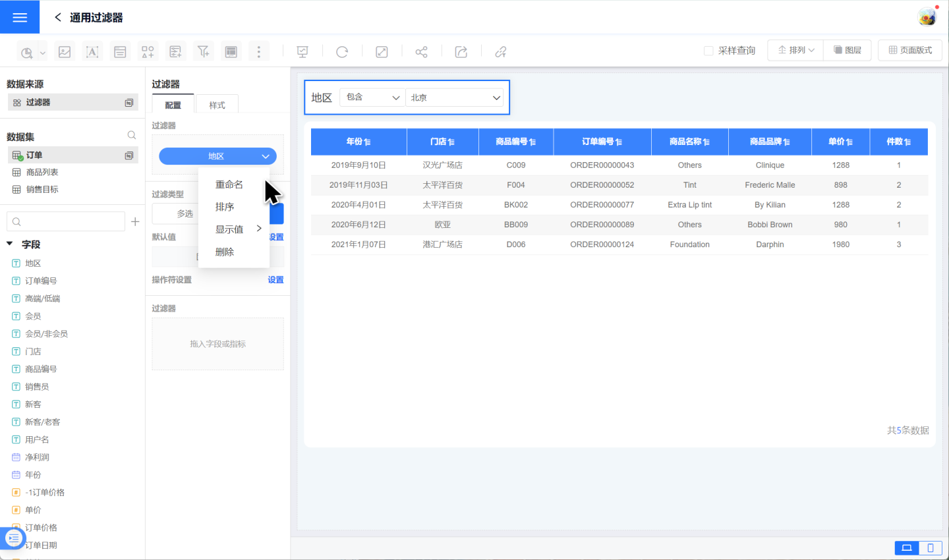Open the 页面版式 button
The height and width of the screenshot is (560, 949).
point(910,50)
